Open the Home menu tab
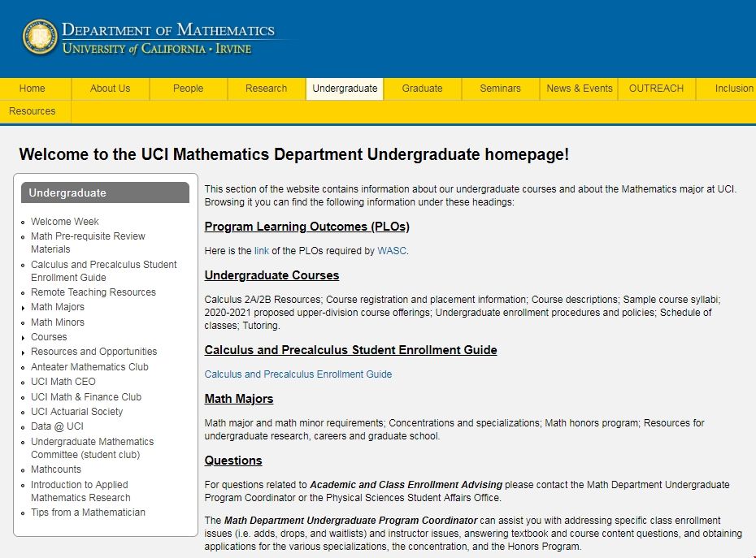The image size is (756, 558). pos(33,89)
